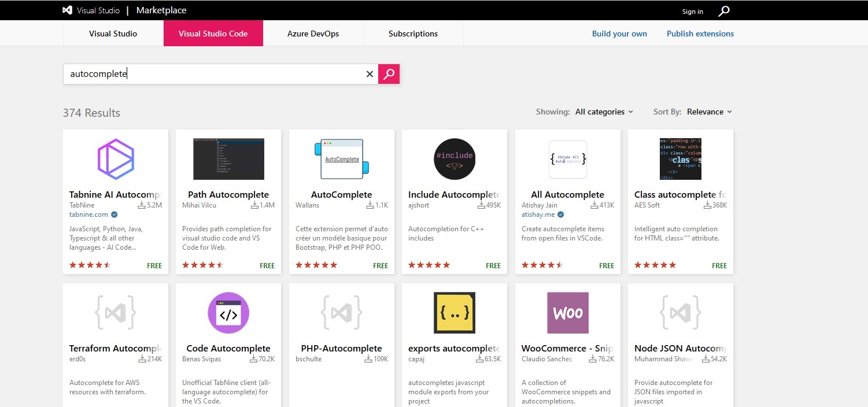This screenshot has height=407, width=868.
Task: Click the Code Autocomplete purple icon
Action: 228,313
